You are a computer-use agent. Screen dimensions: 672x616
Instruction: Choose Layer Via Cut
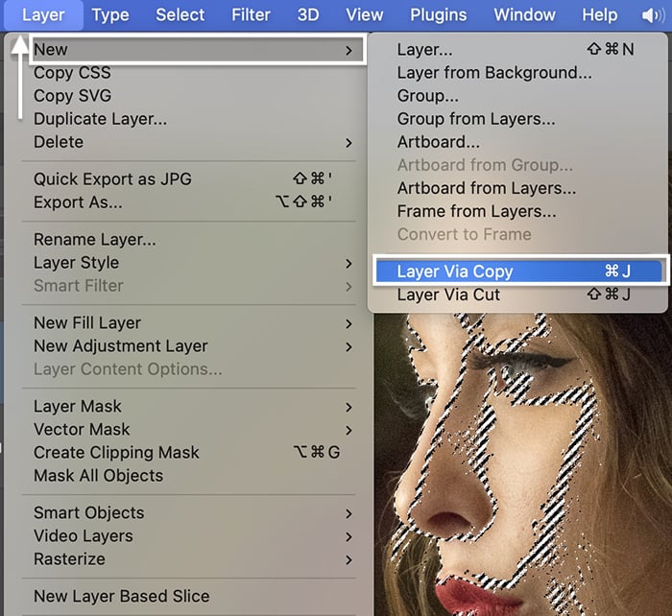[x=517, y=295]
